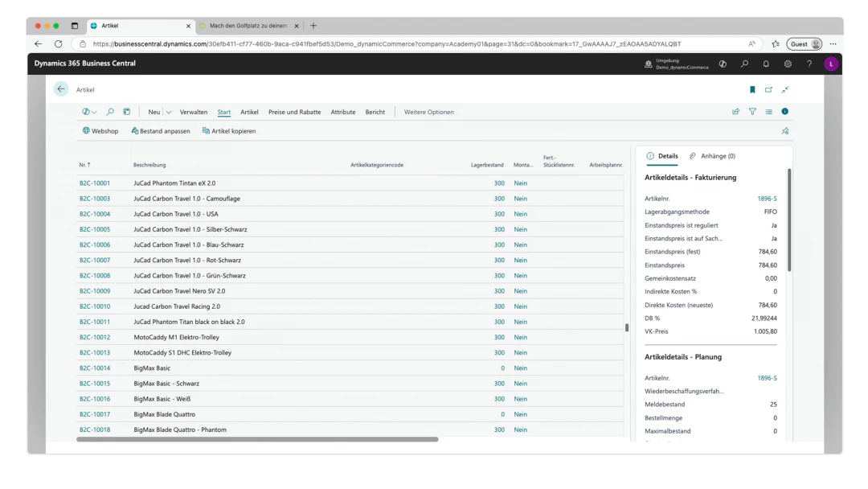This screenshot has width=868, height=489.
Task: Click the Lagerbestand column header
Action: point(487,165)
